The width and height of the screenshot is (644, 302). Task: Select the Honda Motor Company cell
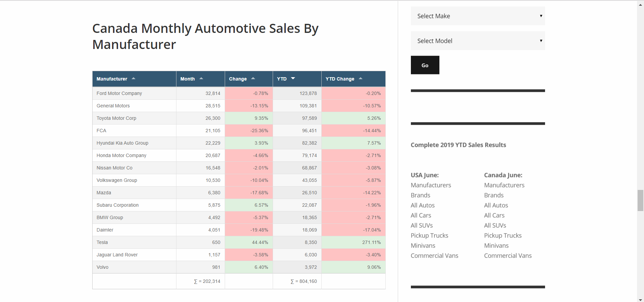point(134,155)
